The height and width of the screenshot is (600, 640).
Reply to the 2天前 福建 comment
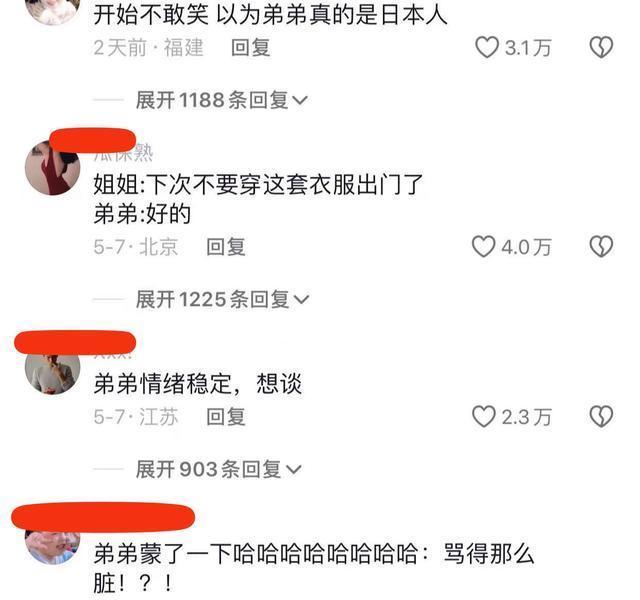(x=251, y=47)
